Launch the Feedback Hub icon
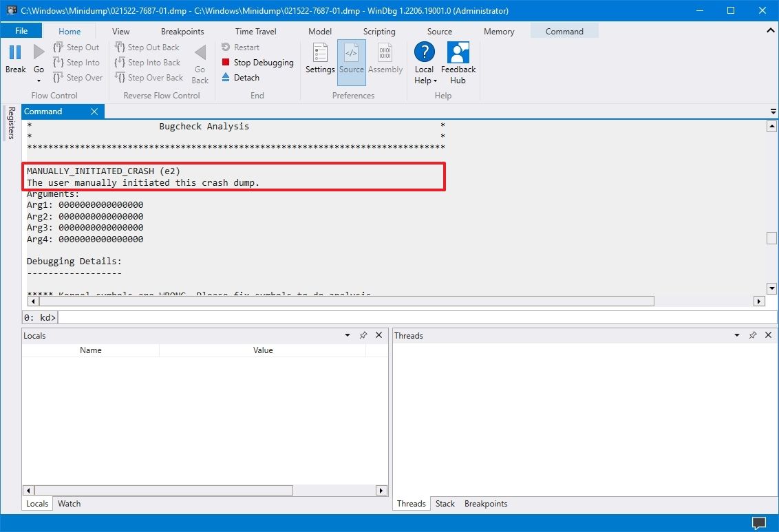Viewport: 779px width, 532px height. tap(458, 61)
